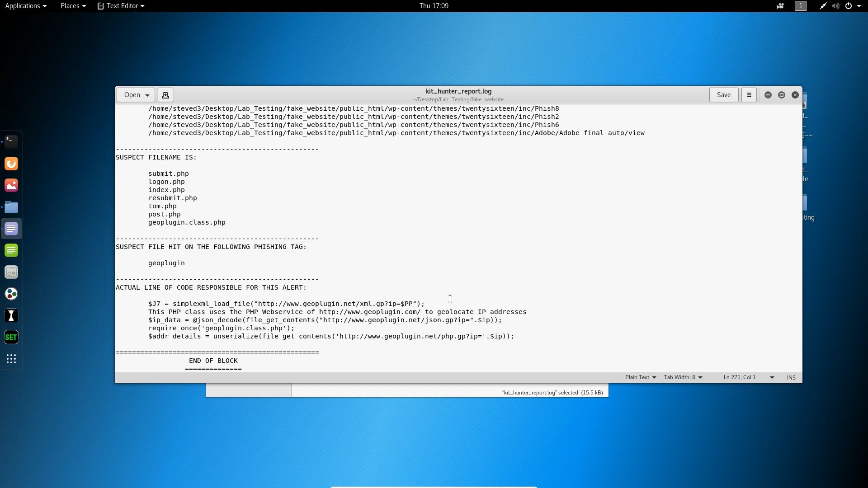
Task: Click the logon.php line
Action: click(x=166, y=182)
